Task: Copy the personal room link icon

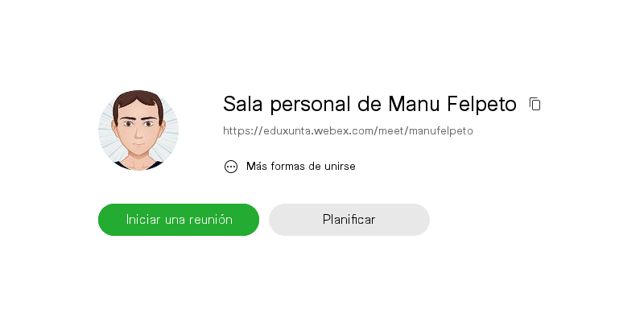Action: (535, 104)
